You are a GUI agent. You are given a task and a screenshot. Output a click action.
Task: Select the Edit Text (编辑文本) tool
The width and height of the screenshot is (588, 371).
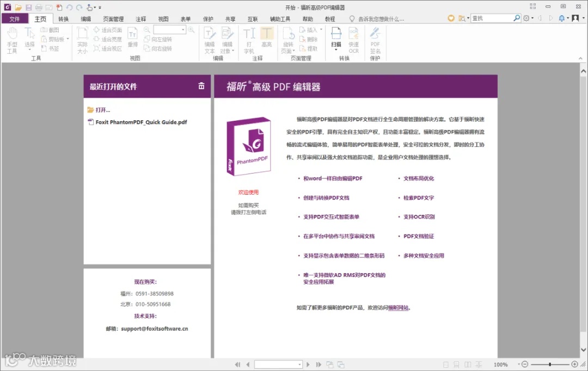coord(209,40)
